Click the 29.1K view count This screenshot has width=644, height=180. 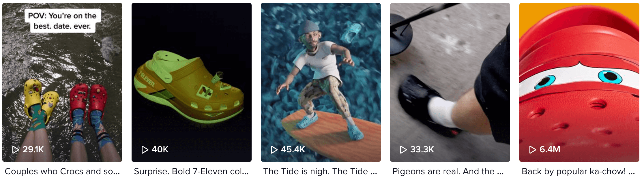(33, 149)
